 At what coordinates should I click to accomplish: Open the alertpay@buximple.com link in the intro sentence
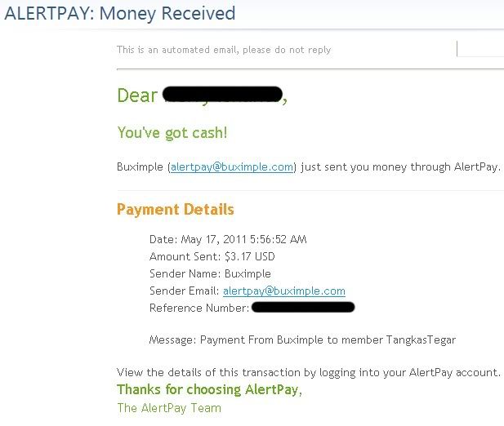pos(232,167)
